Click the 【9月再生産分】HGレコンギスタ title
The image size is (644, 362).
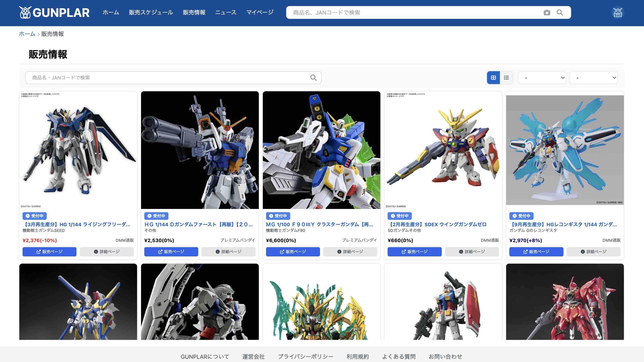click(x=563, y=224)
